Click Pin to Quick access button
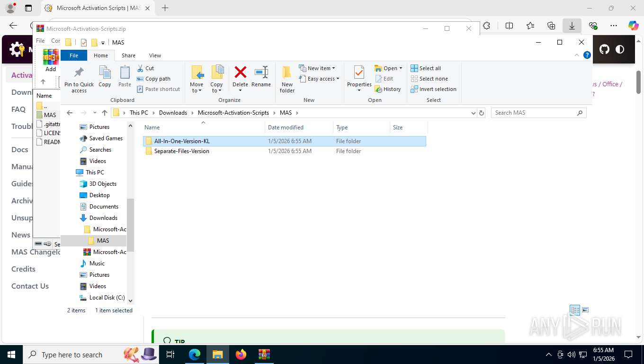Image resolution: width=644 pixels, height=364 pixels. point(79,79)
